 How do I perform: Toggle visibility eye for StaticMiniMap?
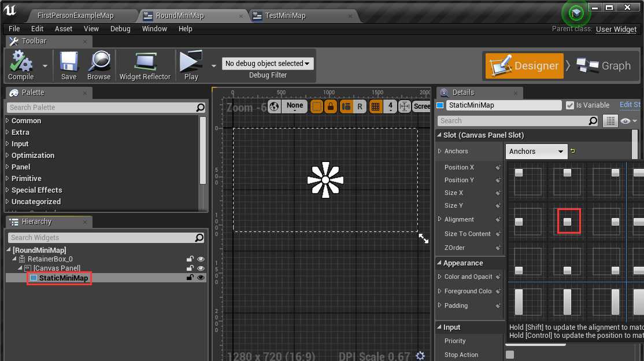(201, 278)
